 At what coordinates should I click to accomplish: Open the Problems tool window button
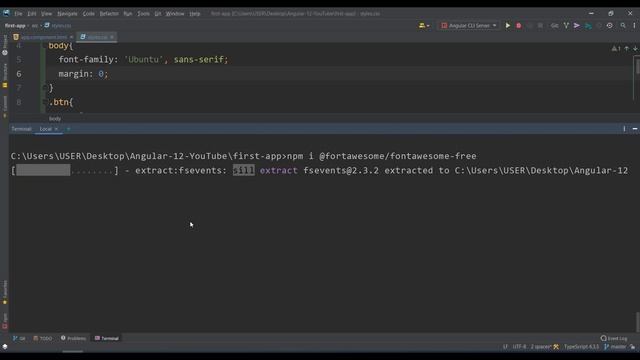coord(73,338)
